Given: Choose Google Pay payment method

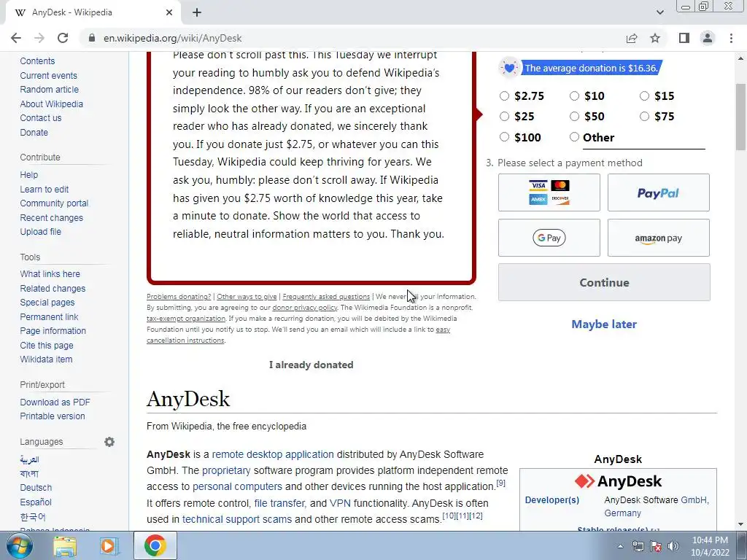Looking at the screenshot, I should (549, 238).
